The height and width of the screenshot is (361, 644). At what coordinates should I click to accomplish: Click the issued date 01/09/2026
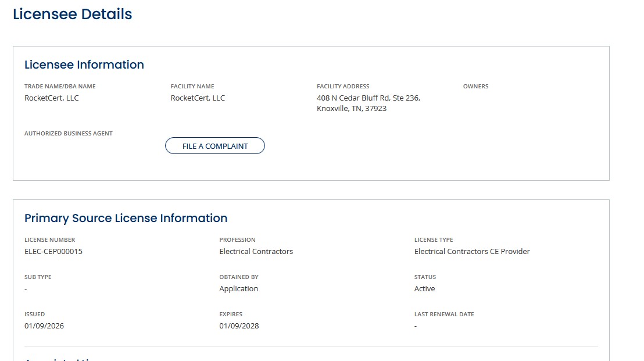point(44,326)
